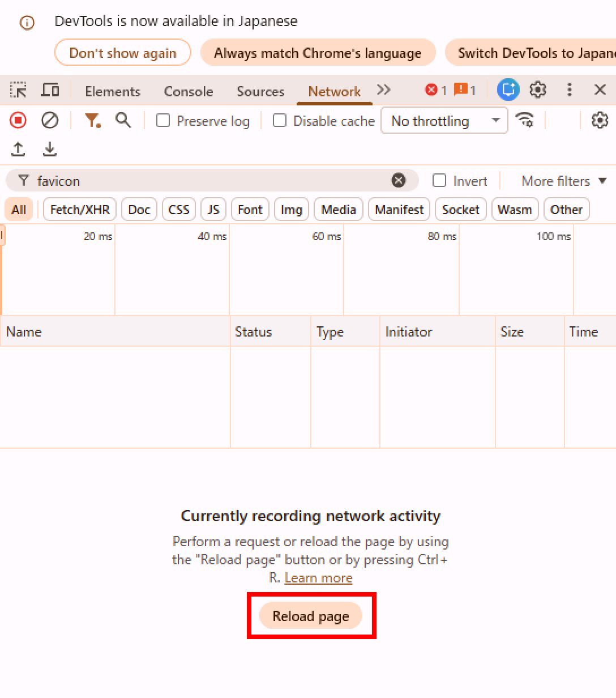Enable Disable cache option
The height and width of the screenshot is (698, 616).
point(280,120)
